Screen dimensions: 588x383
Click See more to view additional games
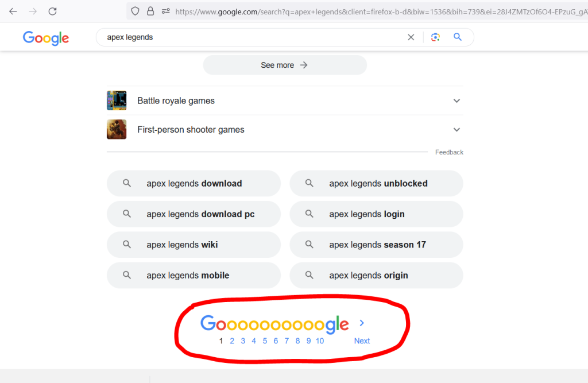[x=284, y=65]
